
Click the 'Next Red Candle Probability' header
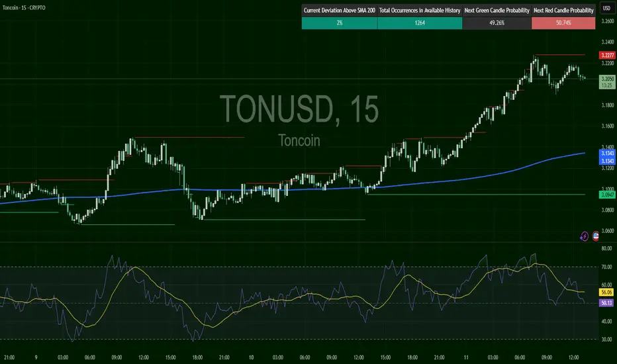pyautogui.click(x=563, y=11)
